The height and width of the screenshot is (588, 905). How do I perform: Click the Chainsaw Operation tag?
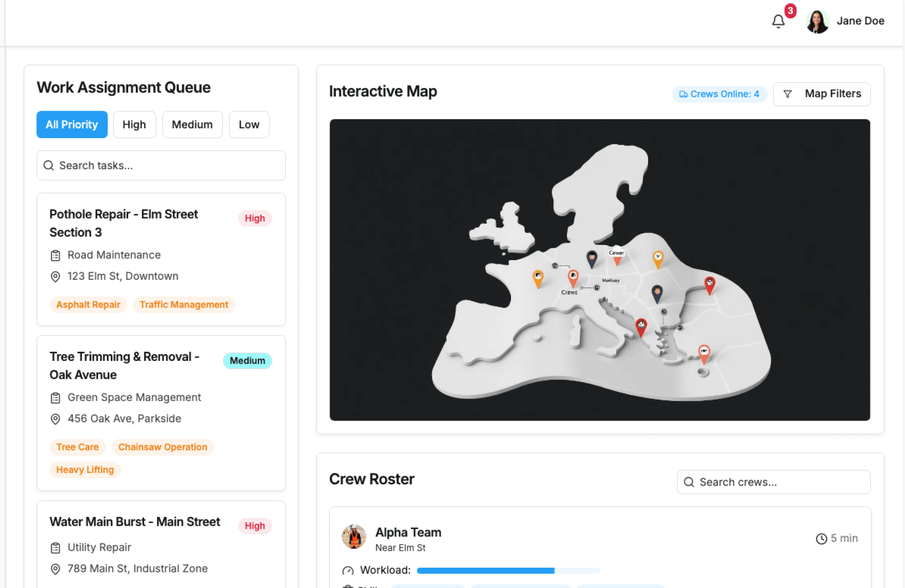click(163, 447)
